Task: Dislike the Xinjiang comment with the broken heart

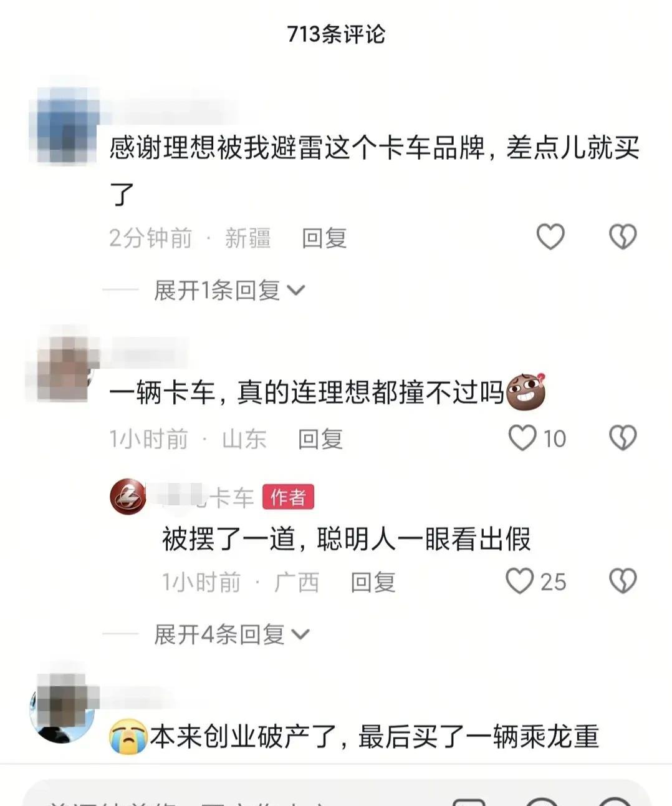Action: click(x=623, y=237)
